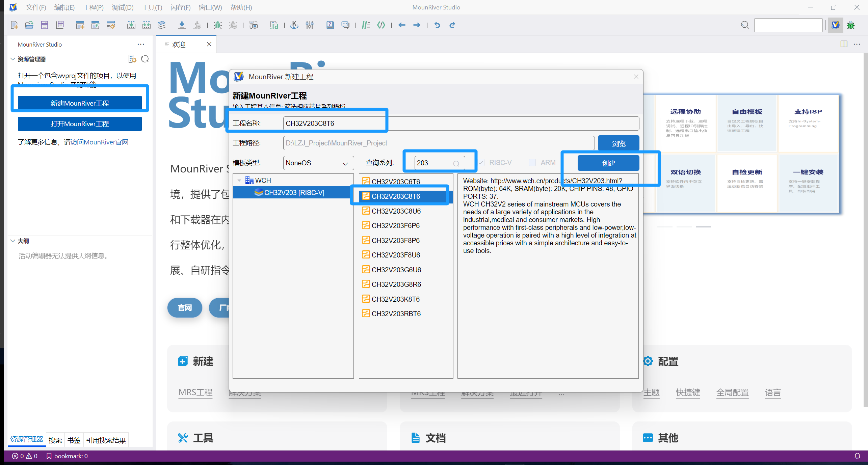This screenshot has height=465, width=868.
Task: Navigate back with the left arrow icon
Action: (402, 25)
